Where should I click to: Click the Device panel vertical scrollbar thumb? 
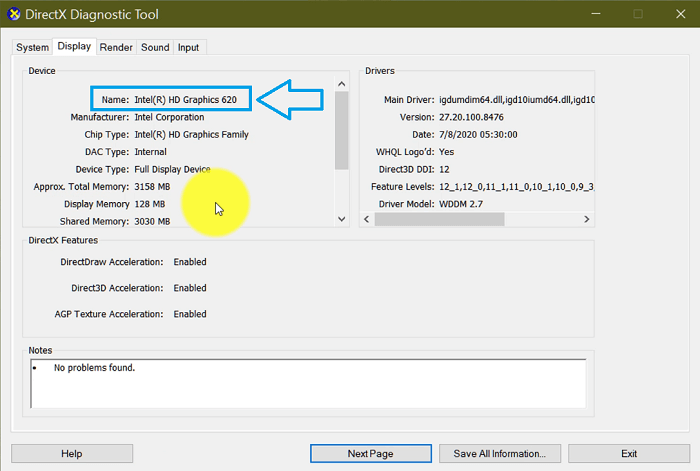pos(342,130)
